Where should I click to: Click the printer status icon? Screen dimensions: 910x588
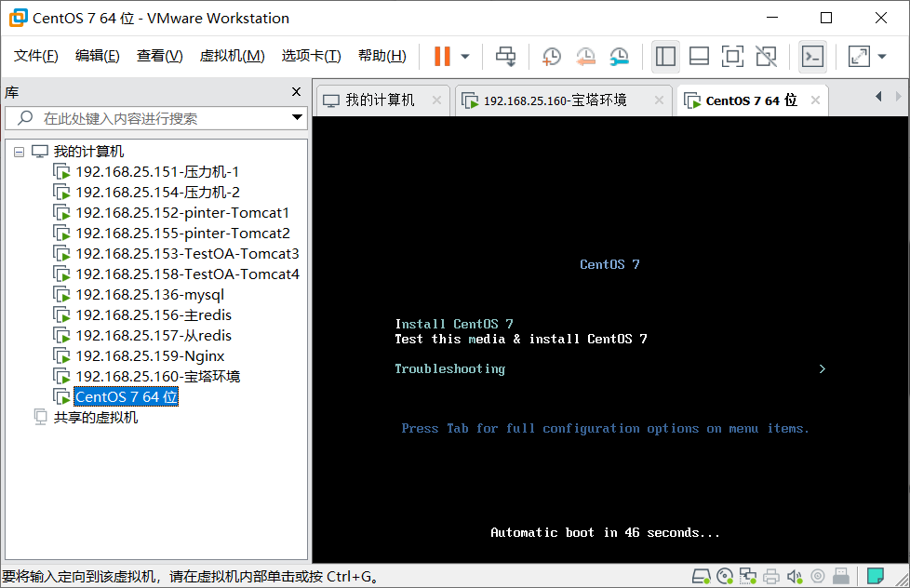coord(771,577)
